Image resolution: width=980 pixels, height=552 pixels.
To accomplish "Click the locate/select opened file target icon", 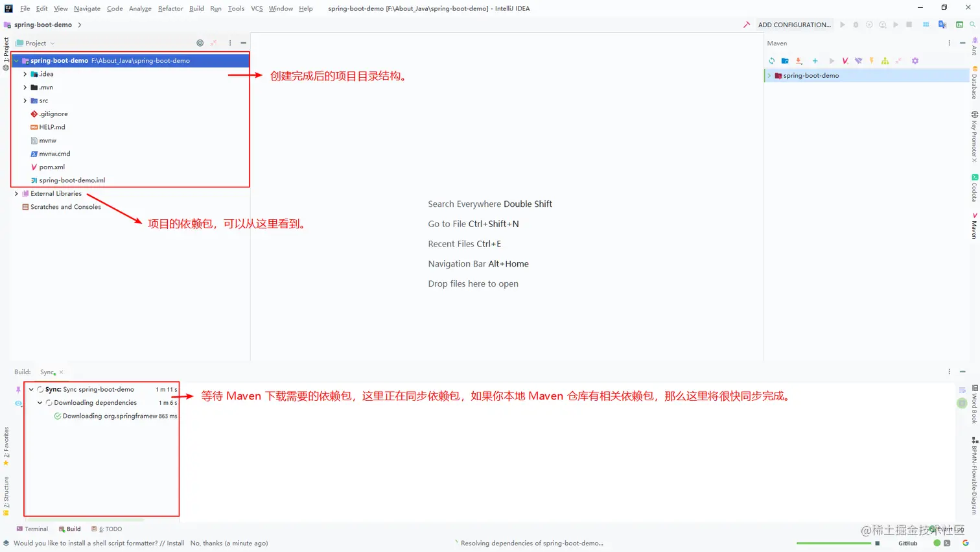I will coord(200,43).
